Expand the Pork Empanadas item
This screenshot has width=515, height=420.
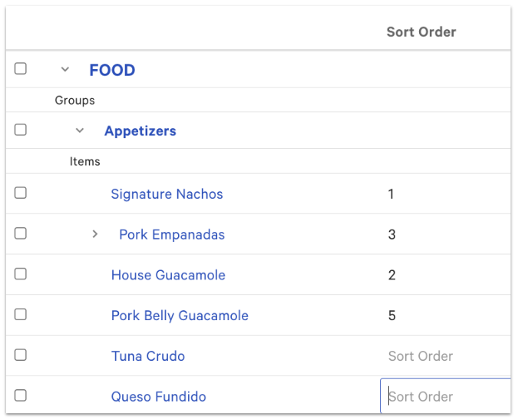pos(95,234)
